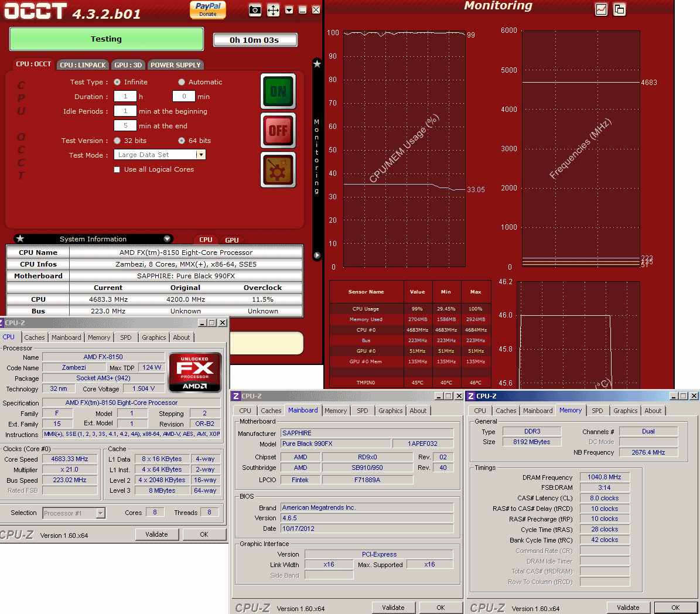Screen dimensions: 700x614
Task: Open CPU tab in Memory CPU-Z window
Action: coord(480,411)
